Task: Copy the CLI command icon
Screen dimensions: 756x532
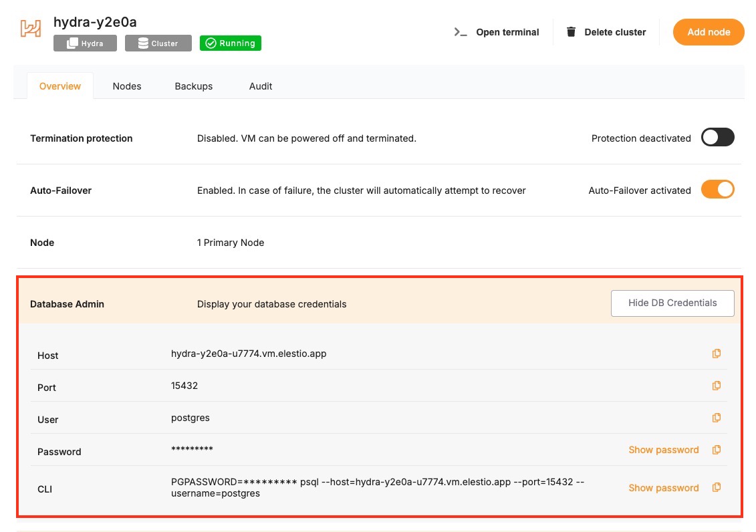Action: [x=716, y=488]
